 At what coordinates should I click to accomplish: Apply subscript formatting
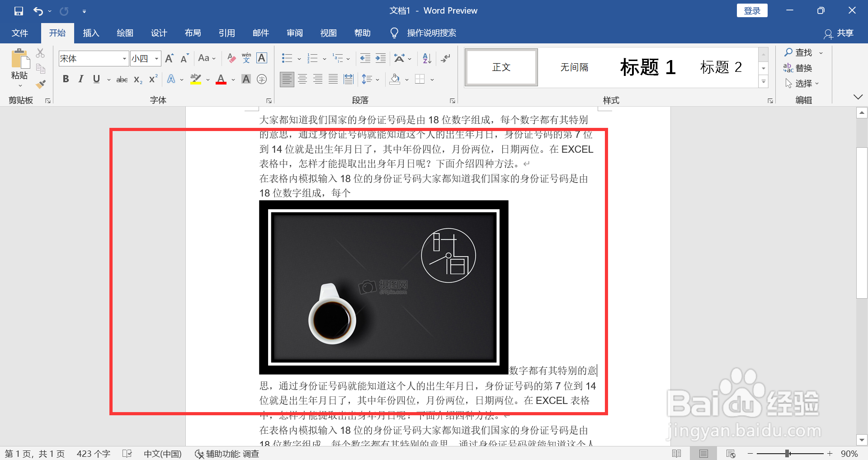137,80
